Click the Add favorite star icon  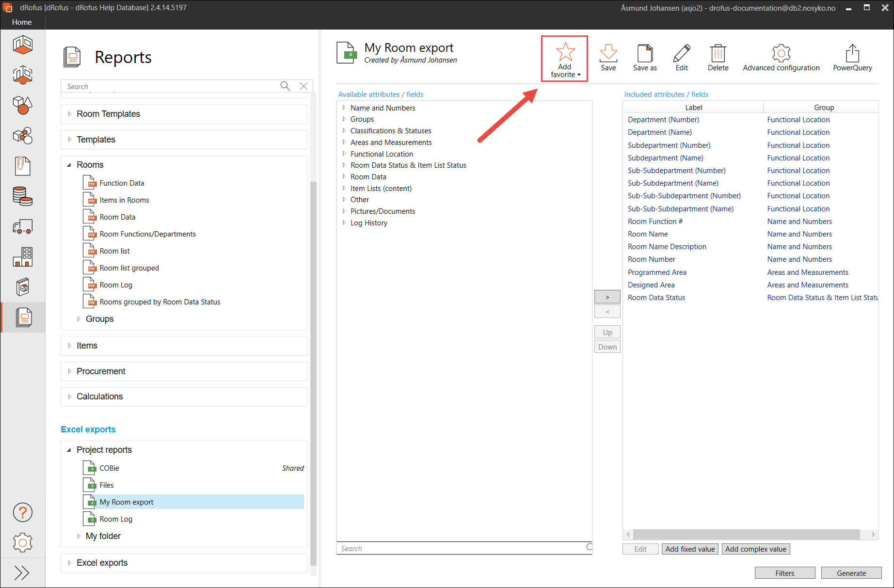click(565, 52)
